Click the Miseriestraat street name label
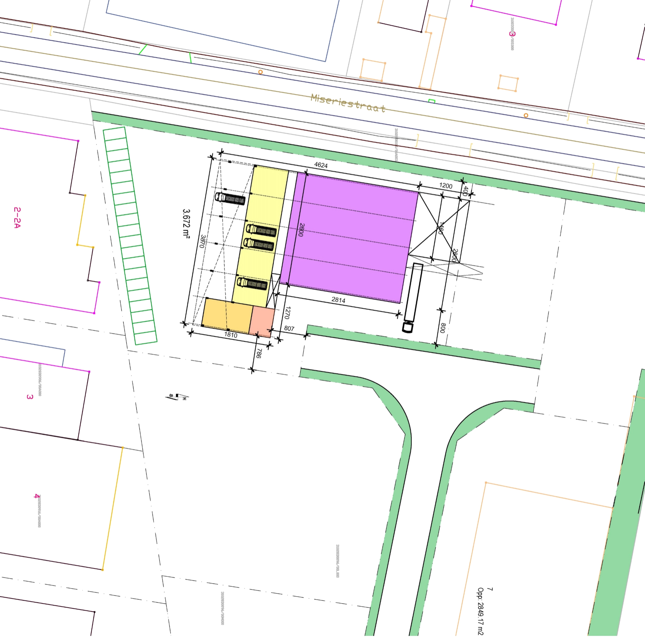 point(348,103)
